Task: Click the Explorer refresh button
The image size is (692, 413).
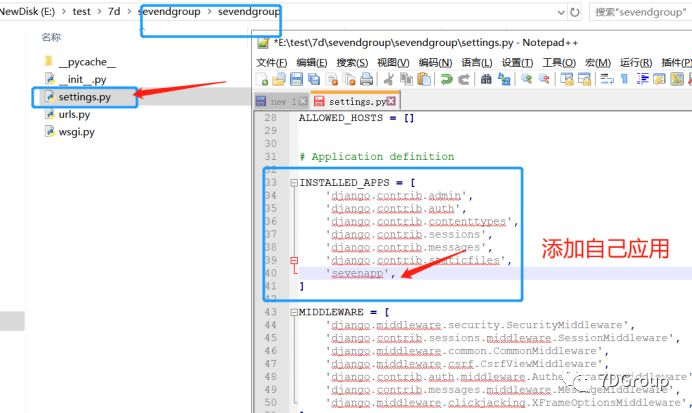Action: pyautogui.click(x=575, y=12)
